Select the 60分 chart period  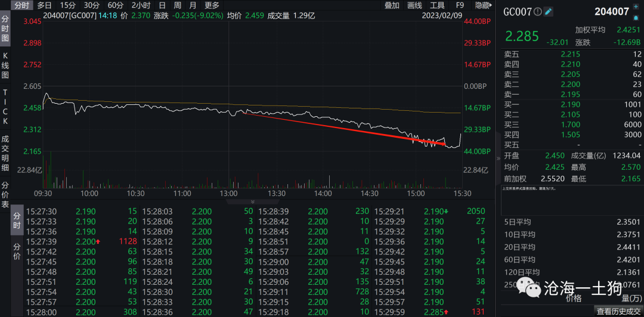tap(115, 5)
